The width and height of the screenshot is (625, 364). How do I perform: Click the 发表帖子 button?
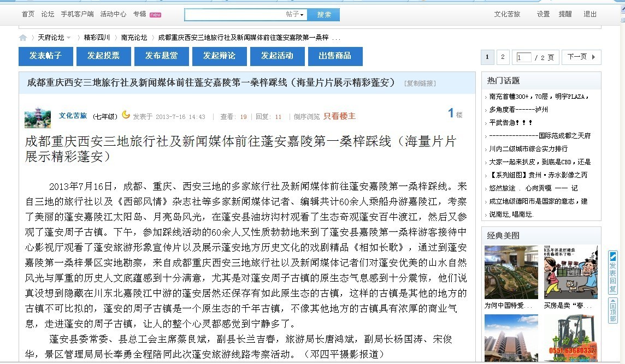pyautogui.click(x=46, y=56)
